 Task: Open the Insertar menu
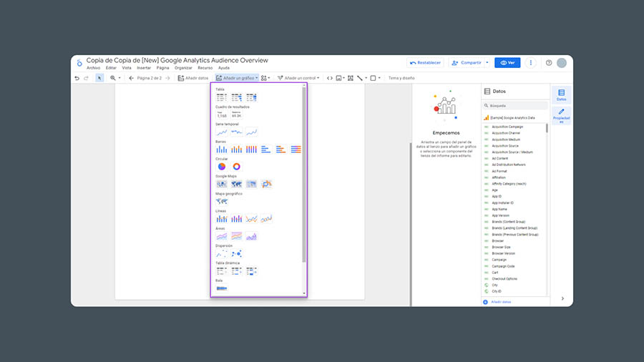144,68
